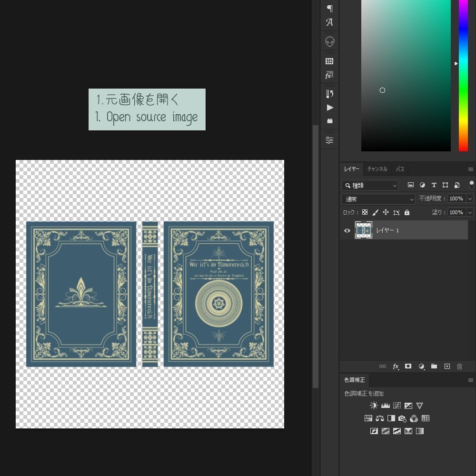Add Curves adjustment
Image resolution: width=476 pixels, height=476 pixels.
click(397, 406)
